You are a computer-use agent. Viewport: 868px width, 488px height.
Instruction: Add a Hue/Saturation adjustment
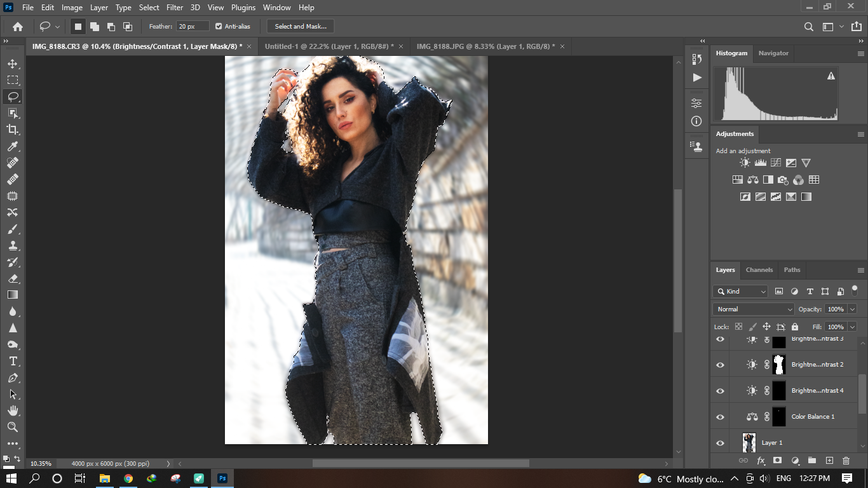tap(738, 180)
